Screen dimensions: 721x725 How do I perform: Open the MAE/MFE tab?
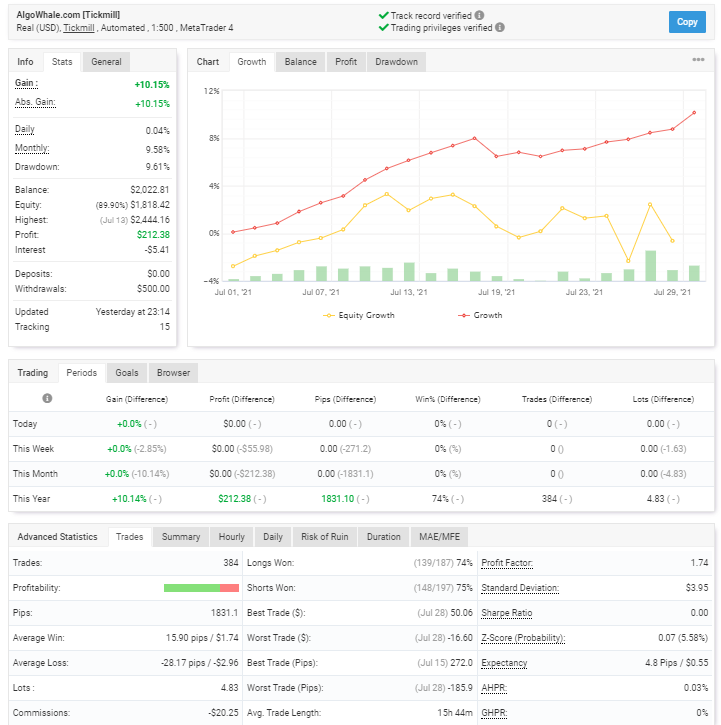(x=439, y=537)
